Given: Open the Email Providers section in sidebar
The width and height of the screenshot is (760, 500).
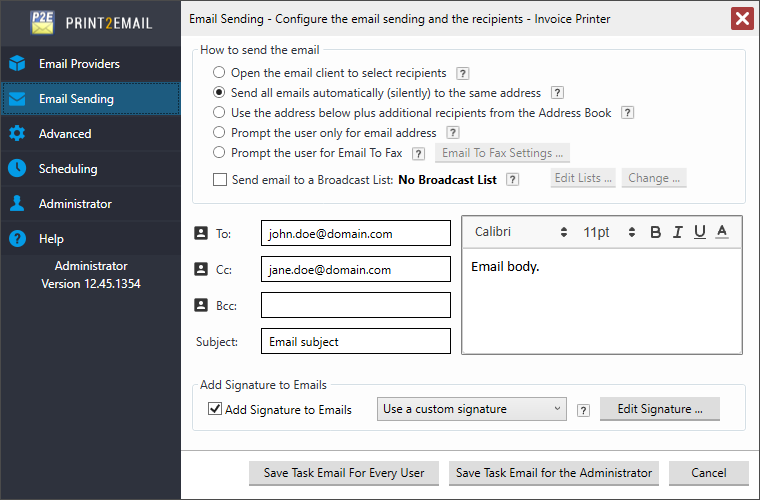Looking at the screenshot, I should [79, 64].
